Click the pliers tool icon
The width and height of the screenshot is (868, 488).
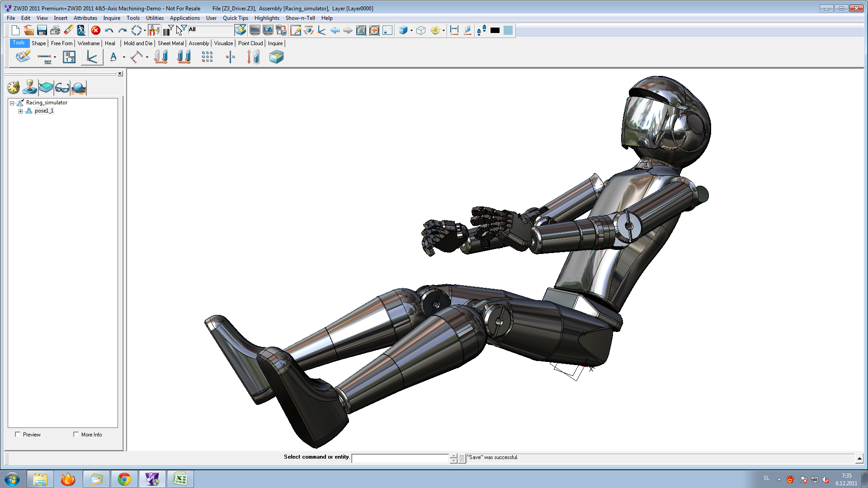pos(154,30)
